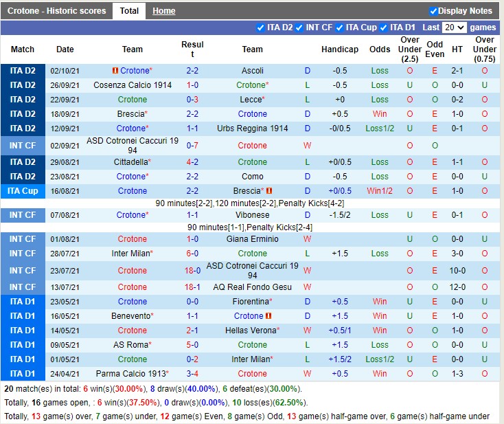
Task: Uncheck the ITA D2 league filter
Action: [x=260, y=27]
